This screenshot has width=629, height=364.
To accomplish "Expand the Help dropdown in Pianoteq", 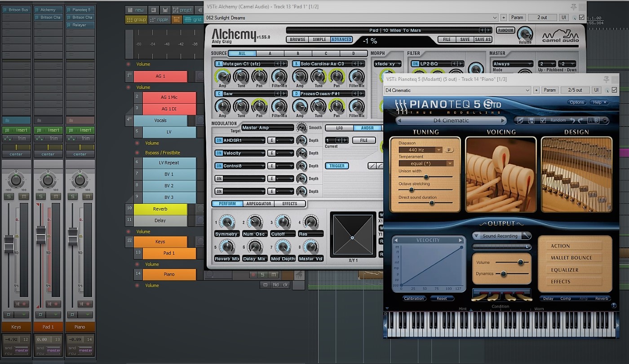I will pyautogui.click(x=599, y=102).
